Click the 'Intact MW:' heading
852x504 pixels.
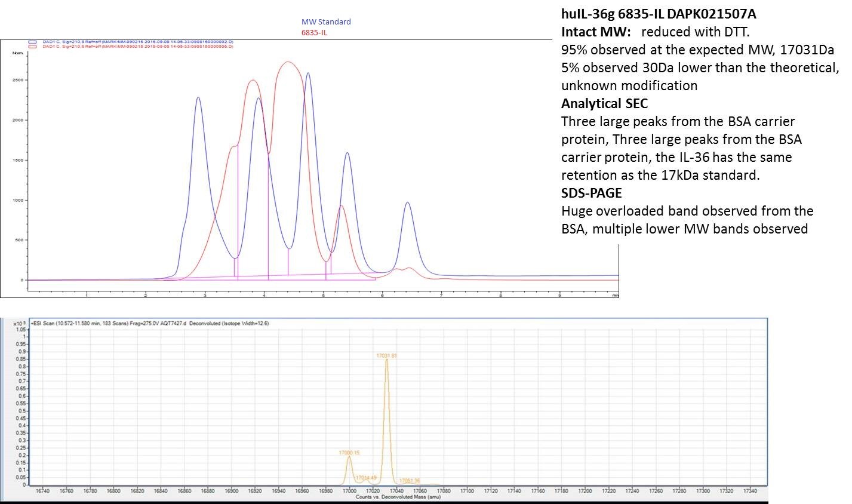tap(596, 32)
